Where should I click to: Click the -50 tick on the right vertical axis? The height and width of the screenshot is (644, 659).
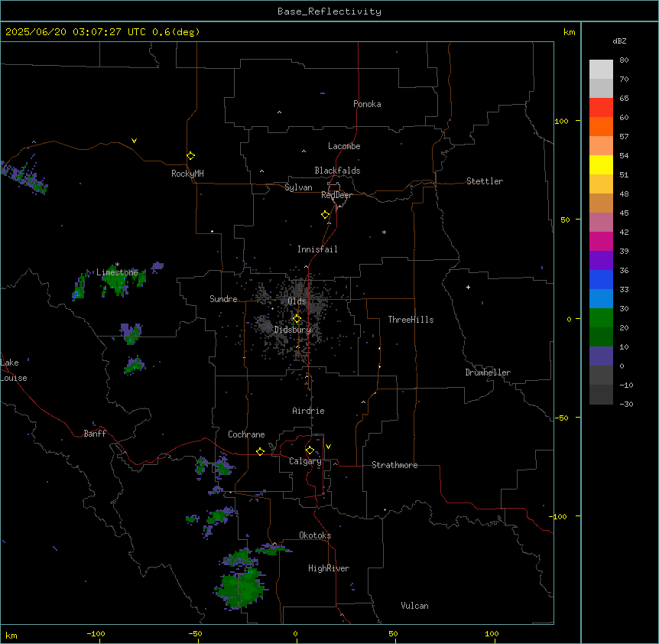coord(561,418)
